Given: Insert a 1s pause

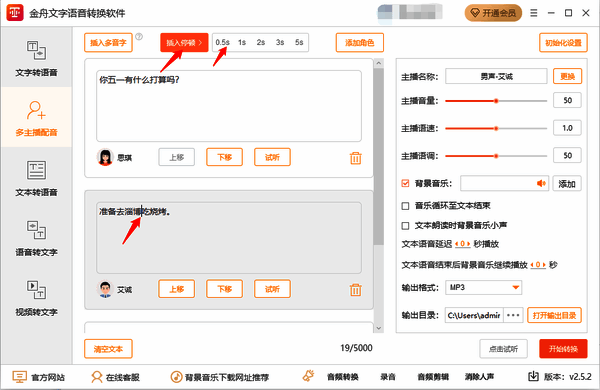Looking at the screenshot, I should tap(242, 42).
